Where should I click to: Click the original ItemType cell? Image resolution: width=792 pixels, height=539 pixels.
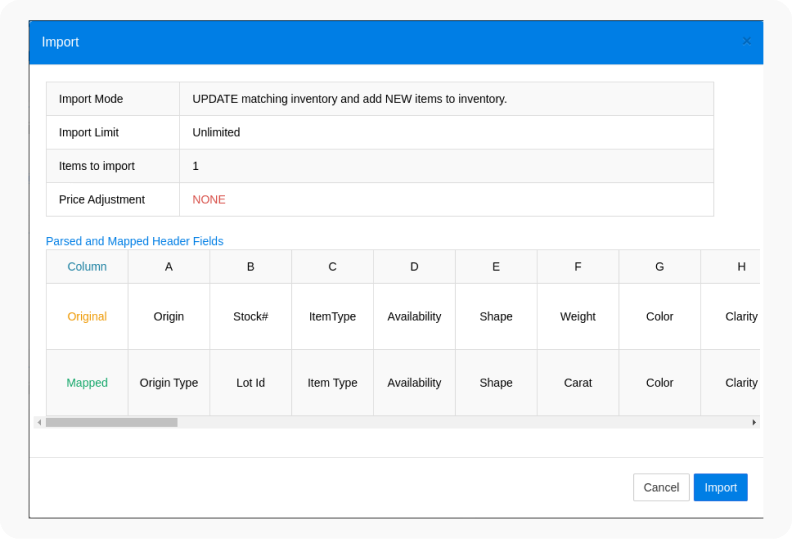coord(333,317)
